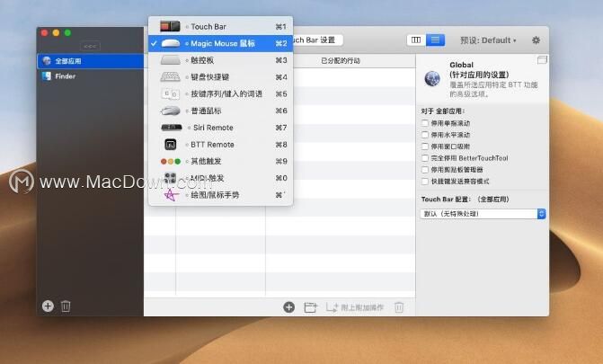Select 按键序列/键入的词语 entry
Viewport: 603px width, 364px height.
point(220,93)
